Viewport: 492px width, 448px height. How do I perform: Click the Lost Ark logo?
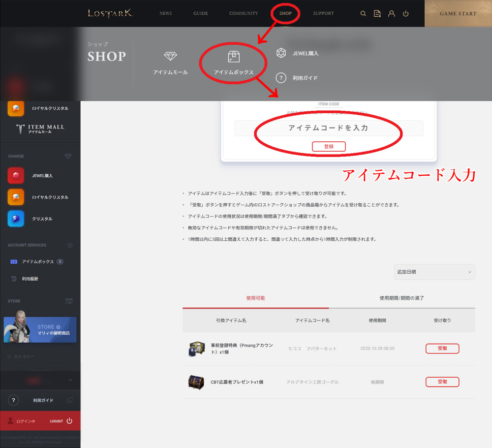click(110, 13)
